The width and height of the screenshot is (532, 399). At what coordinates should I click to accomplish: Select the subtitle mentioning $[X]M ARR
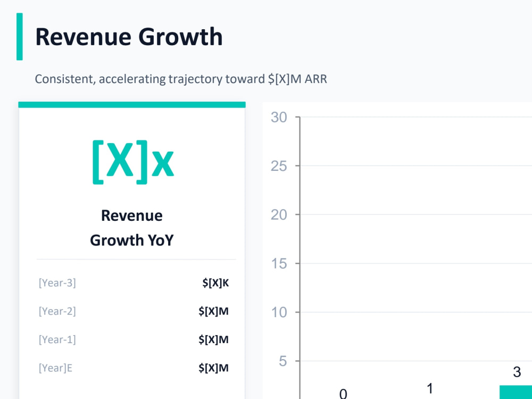coord(181,79)
